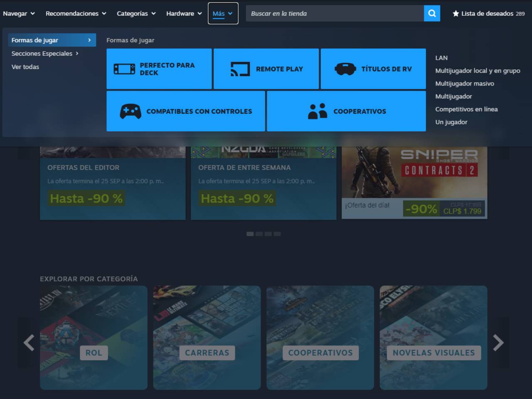The image size is (532, 399).
Task: Click the cooperative players icon
Action: pos(318,111)
